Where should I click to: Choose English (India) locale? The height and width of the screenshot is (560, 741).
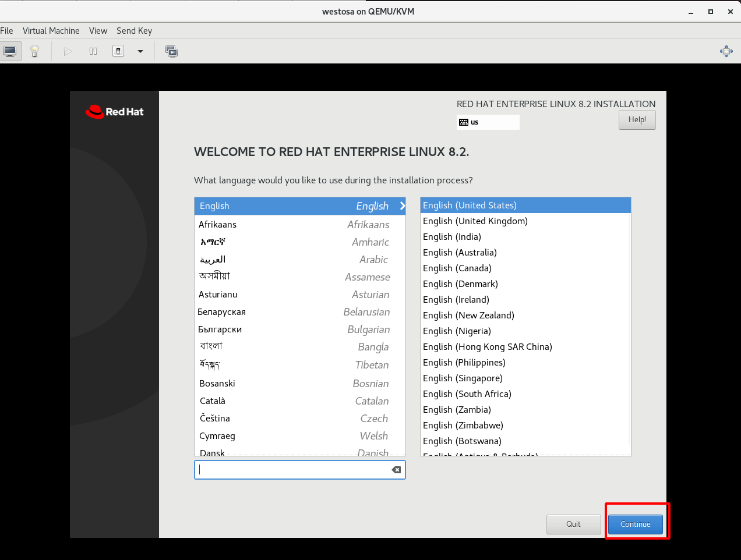pyautogui.click(x=525, y=237)
